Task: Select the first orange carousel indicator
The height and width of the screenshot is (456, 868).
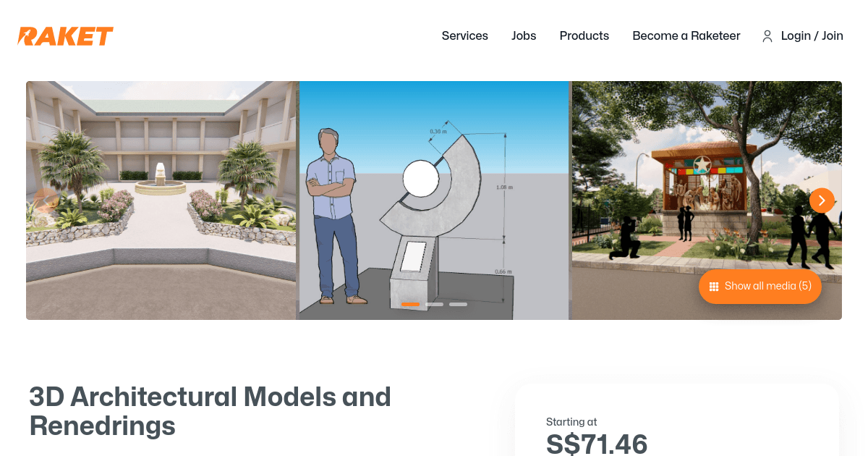Action: coord(410,305)
